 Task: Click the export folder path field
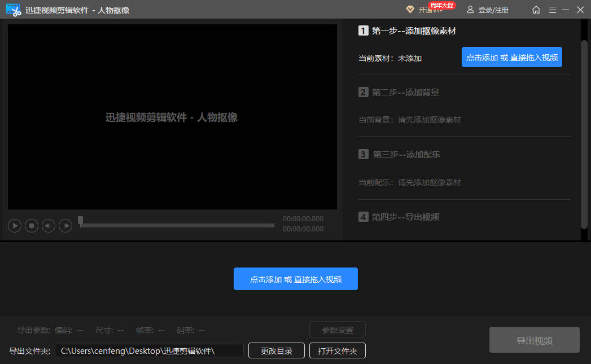149,350
